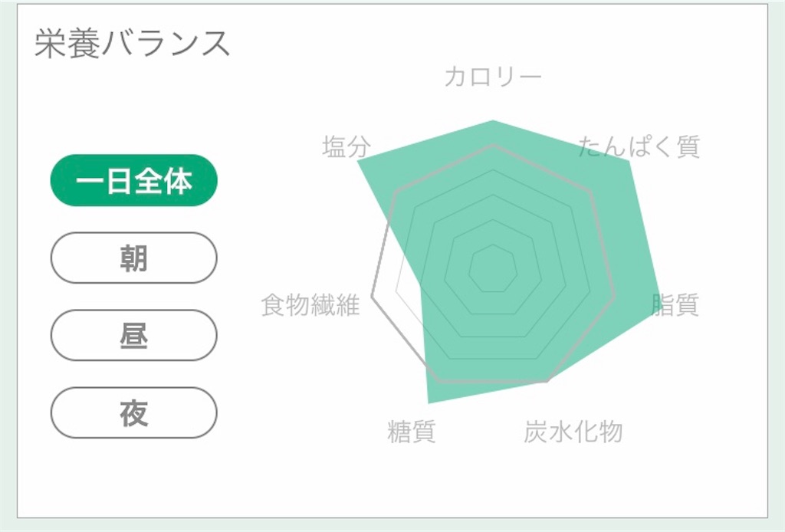Select the 一日全体 filter button
The width and height of the screenshot is (785, 532).
(x=133, y=181)
